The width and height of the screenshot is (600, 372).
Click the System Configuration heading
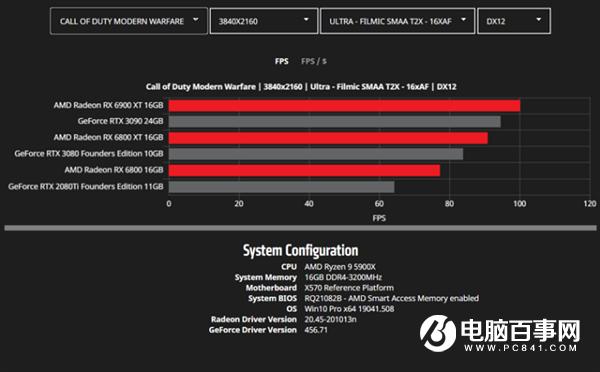pyautogui.click(x=301, y=251)
